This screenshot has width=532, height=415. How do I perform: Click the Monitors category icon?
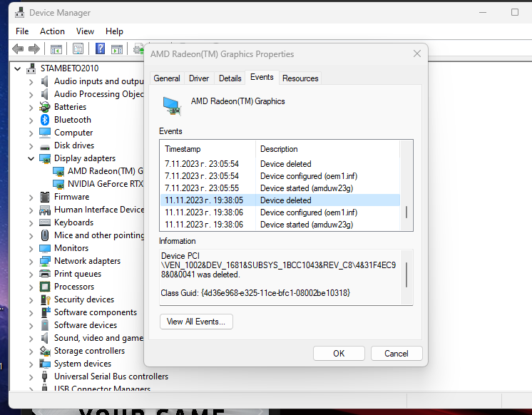coord(45,248)
